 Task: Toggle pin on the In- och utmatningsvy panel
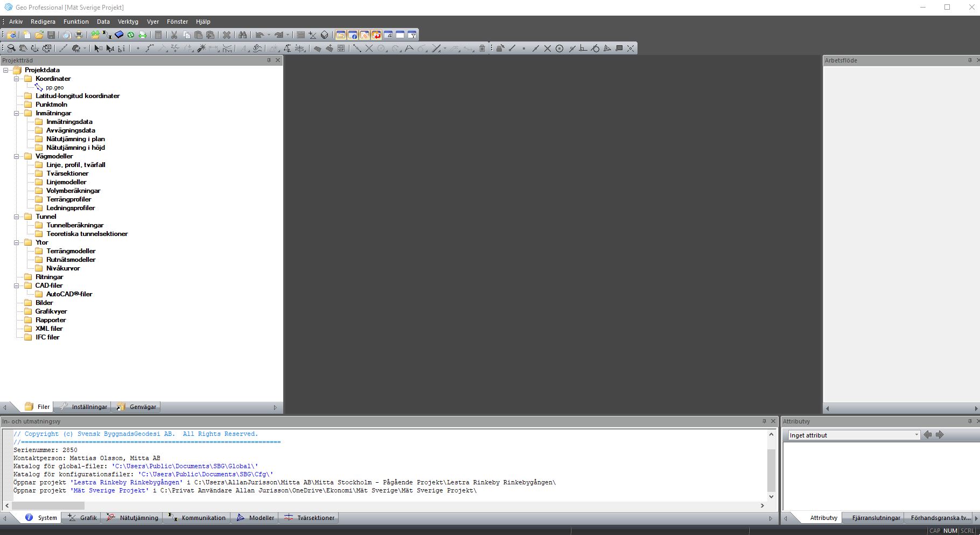pyautogui.click(x=764, y=421)
